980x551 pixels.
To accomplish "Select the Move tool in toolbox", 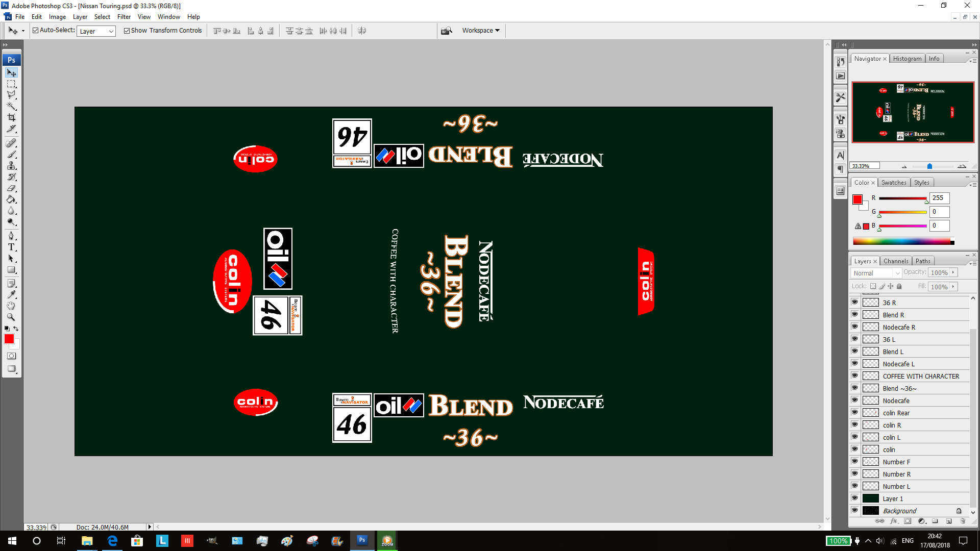I will click(11, 73).
